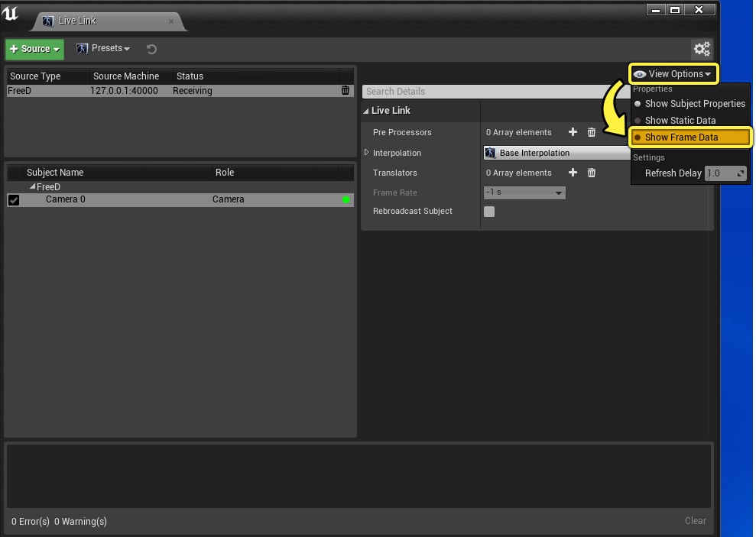Collapse the Live Link details section
This screenshot has height=537, width=756.
366,111
